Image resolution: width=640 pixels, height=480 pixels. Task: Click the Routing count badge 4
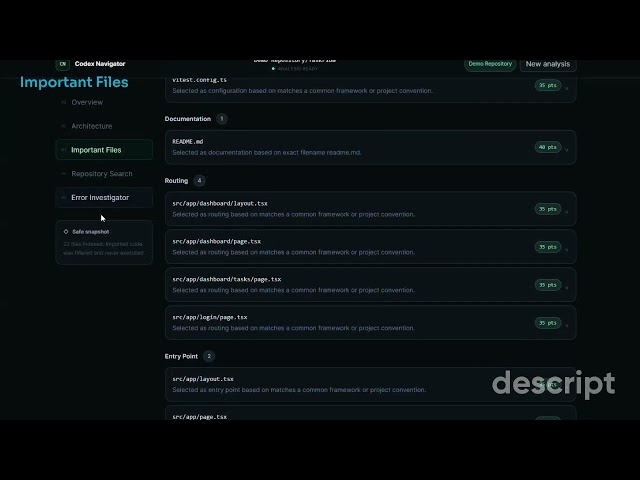[199, 180]
